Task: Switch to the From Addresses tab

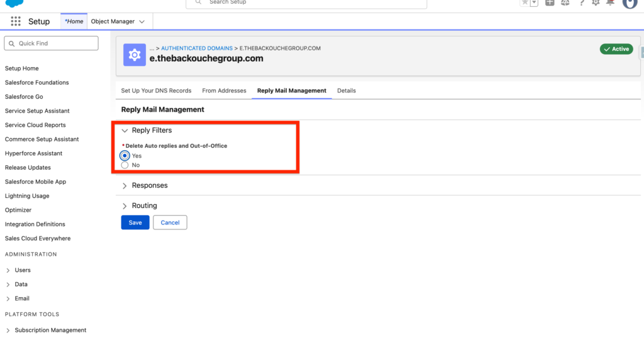Action: (x=224, y=90)
